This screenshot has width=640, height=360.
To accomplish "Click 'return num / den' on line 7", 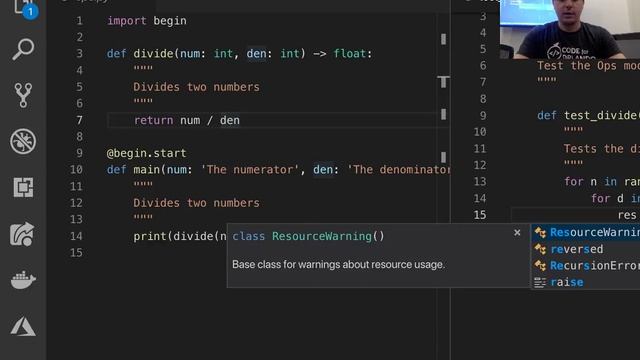I will (187, 120).
